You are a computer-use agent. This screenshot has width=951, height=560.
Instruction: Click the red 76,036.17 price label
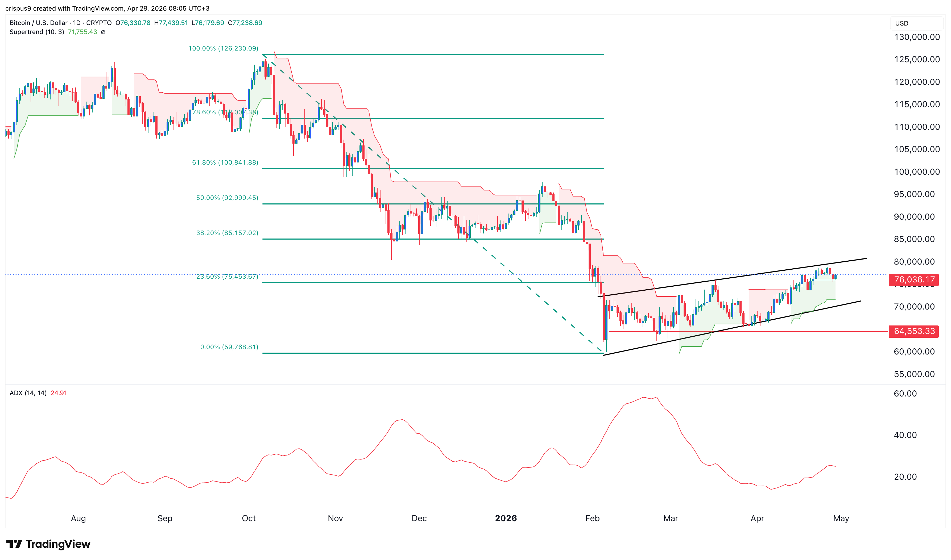tap(914, 280)
